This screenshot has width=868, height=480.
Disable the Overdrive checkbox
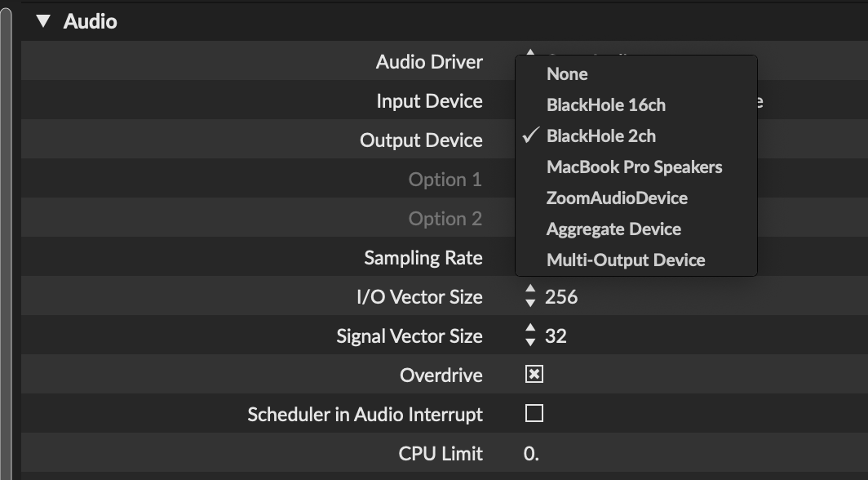[x=534, y=375]
